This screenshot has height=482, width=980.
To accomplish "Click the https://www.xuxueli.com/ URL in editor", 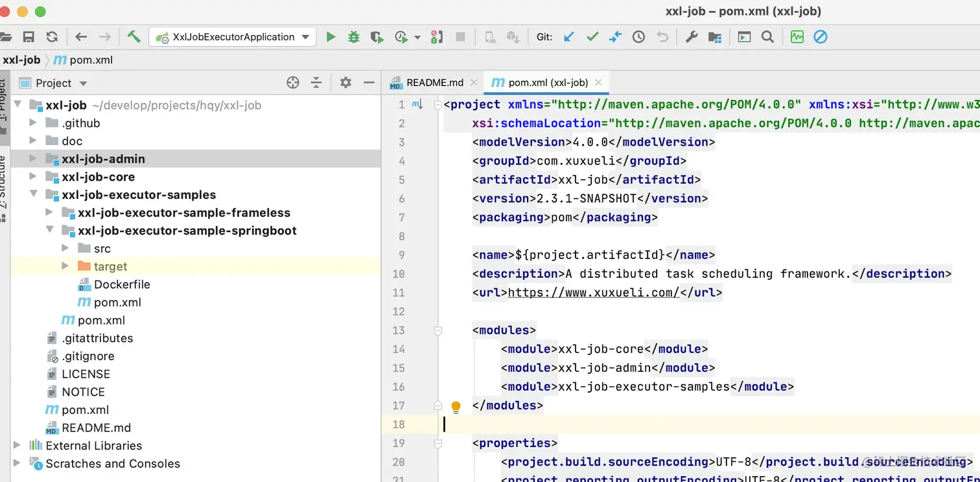I will tap(593, 292).
